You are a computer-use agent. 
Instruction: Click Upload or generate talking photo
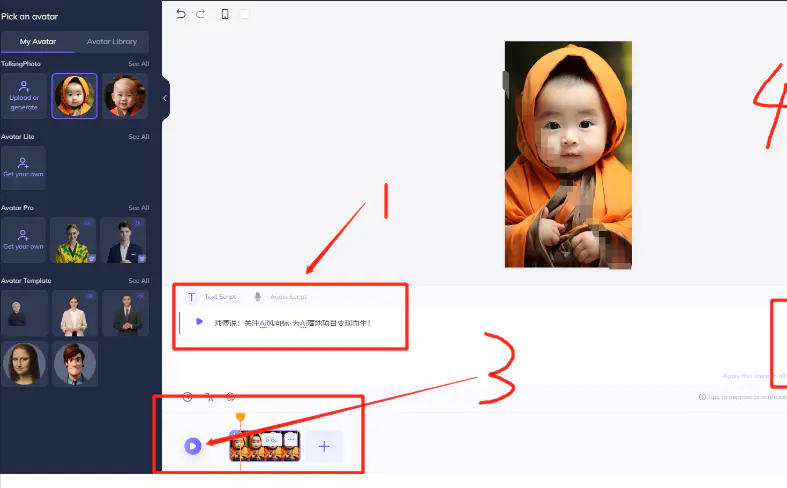pos(24,96)
